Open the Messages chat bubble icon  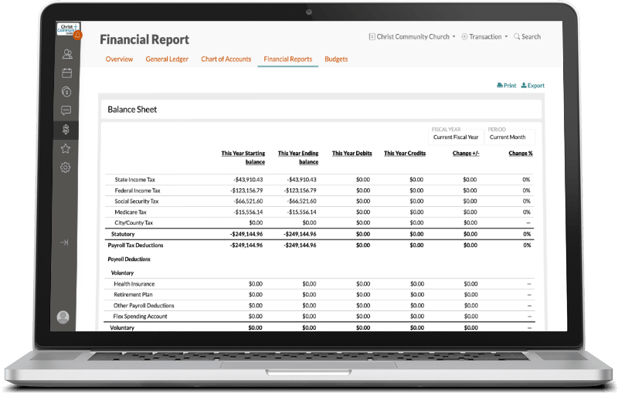tap(66, 110)
